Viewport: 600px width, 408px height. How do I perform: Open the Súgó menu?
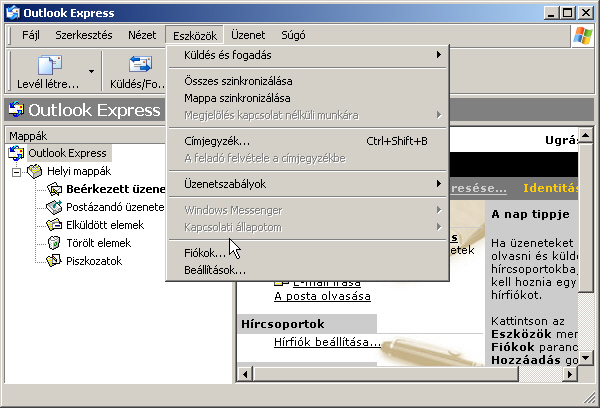(293, 35)
